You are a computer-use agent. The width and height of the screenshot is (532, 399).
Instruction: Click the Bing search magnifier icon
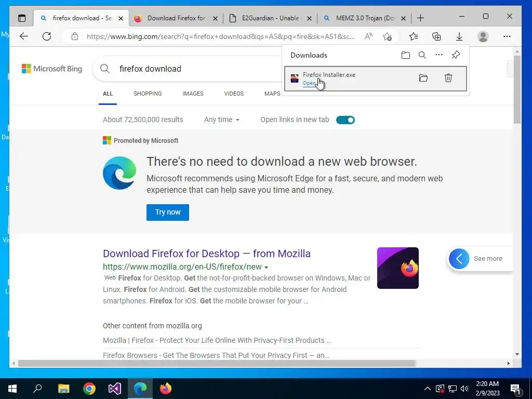point(105,69)
